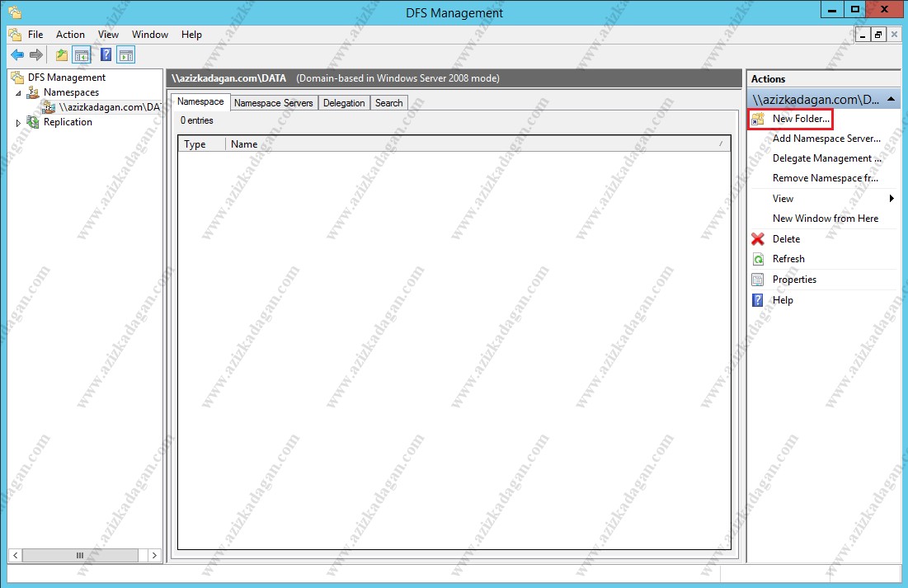Viewport: 908px width, 588px height.
Task: Expand the View submenu arrow
Action: point(892,199)
